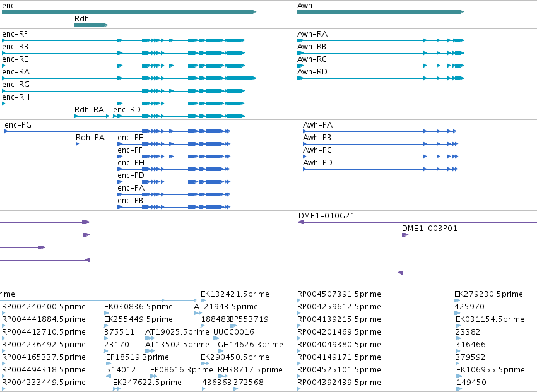Select the DME1-010G21 feature label
Image resolution: width=537 pixels, height=392 pixels.
327,216
